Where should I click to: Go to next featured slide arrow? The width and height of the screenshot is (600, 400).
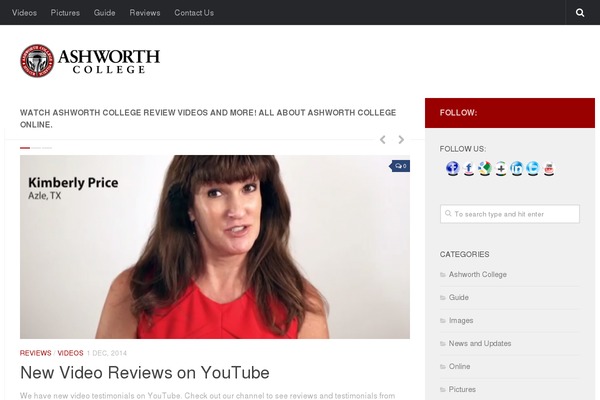point(401,140)
